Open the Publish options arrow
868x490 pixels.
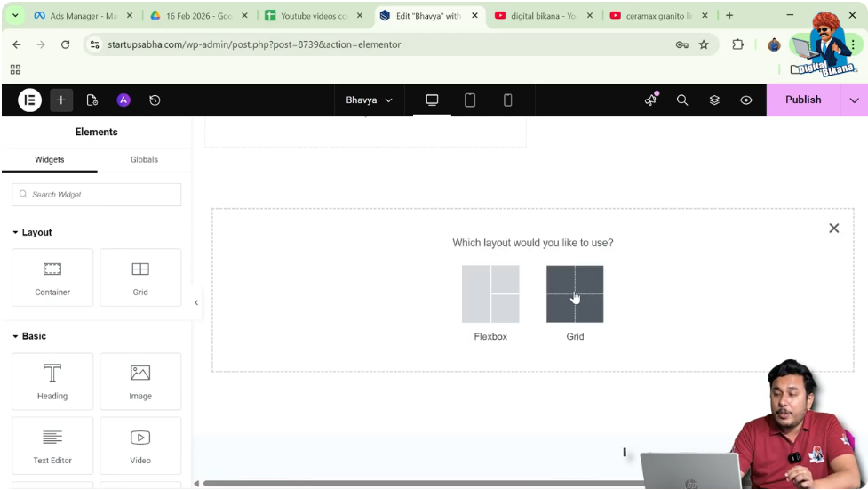pyautogui.click(x=854, y=100)
